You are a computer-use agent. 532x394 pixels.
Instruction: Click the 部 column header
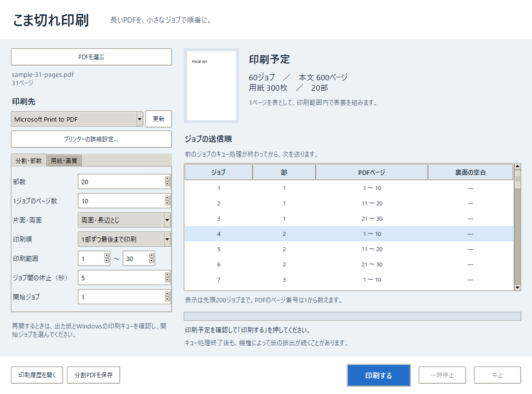[x=284, y=172]
